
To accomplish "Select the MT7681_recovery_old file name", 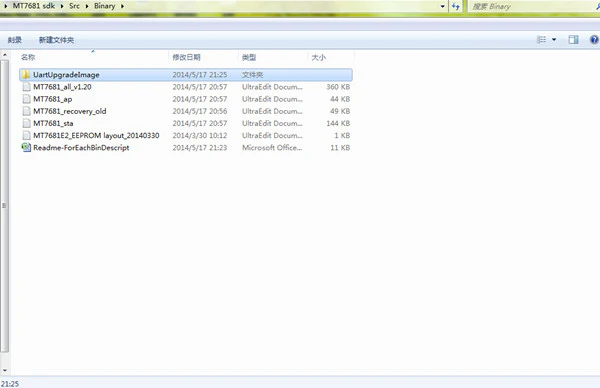I will (70, 111).
